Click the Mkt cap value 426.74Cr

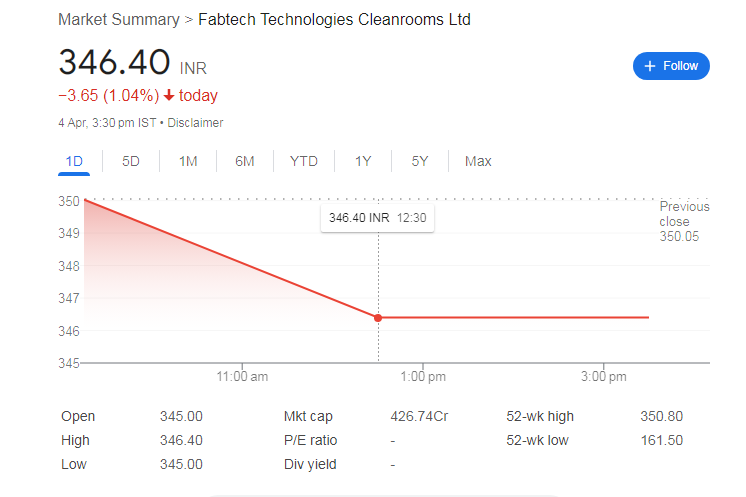419,416
